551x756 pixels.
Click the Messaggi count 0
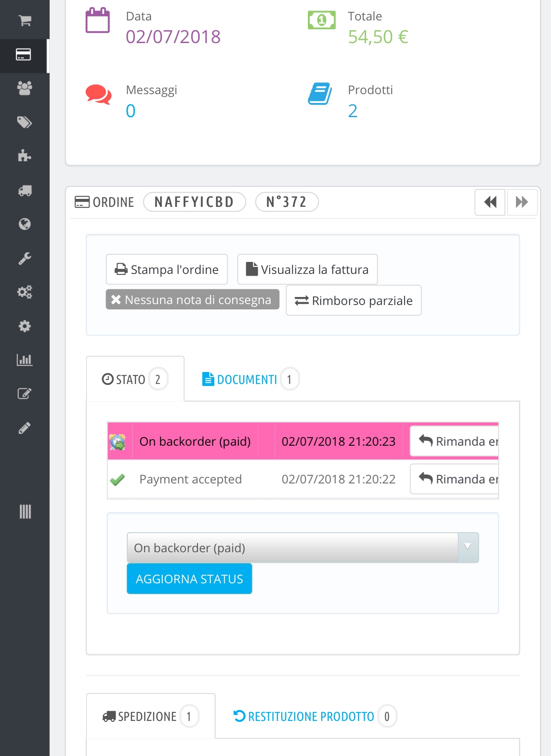pyautogui.click(x=130, y=111)
